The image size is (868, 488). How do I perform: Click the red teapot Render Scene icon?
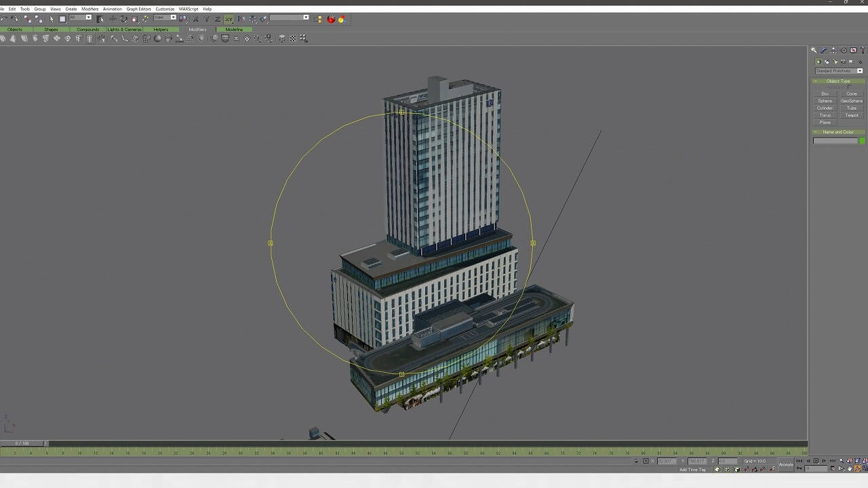[331, 19]
